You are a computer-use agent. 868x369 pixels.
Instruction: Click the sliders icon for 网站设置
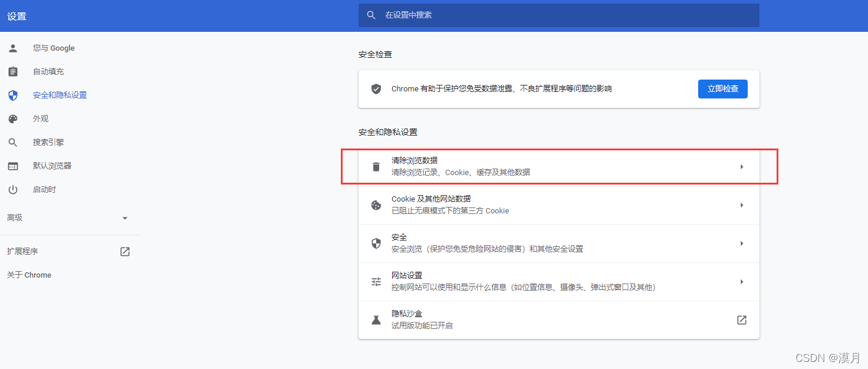click(376, 282)
